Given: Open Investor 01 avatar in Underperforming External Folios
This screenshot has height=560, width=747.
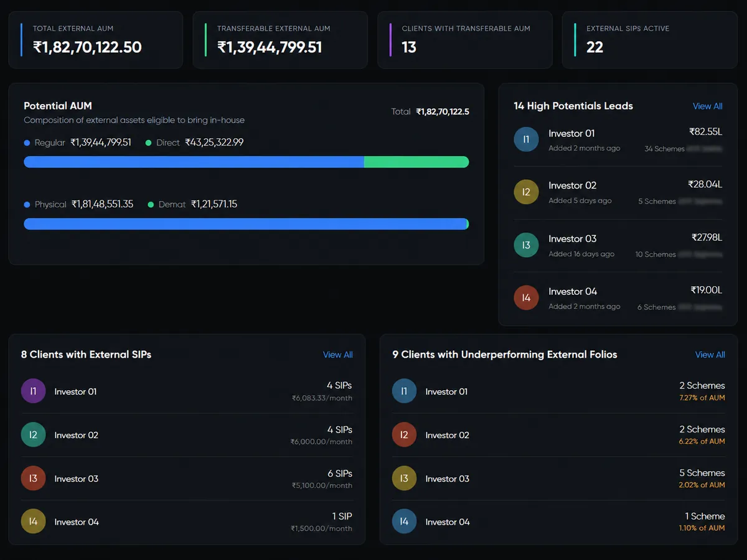Looking at the screenshot, I should point(405,391).
